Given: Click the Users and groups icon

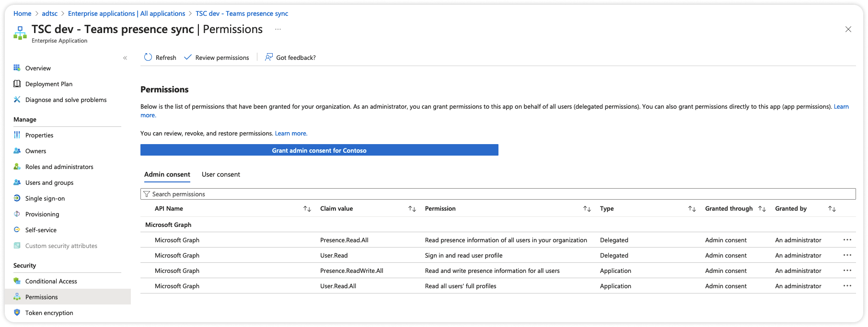Looking at the screenshot, I should 17,182.
